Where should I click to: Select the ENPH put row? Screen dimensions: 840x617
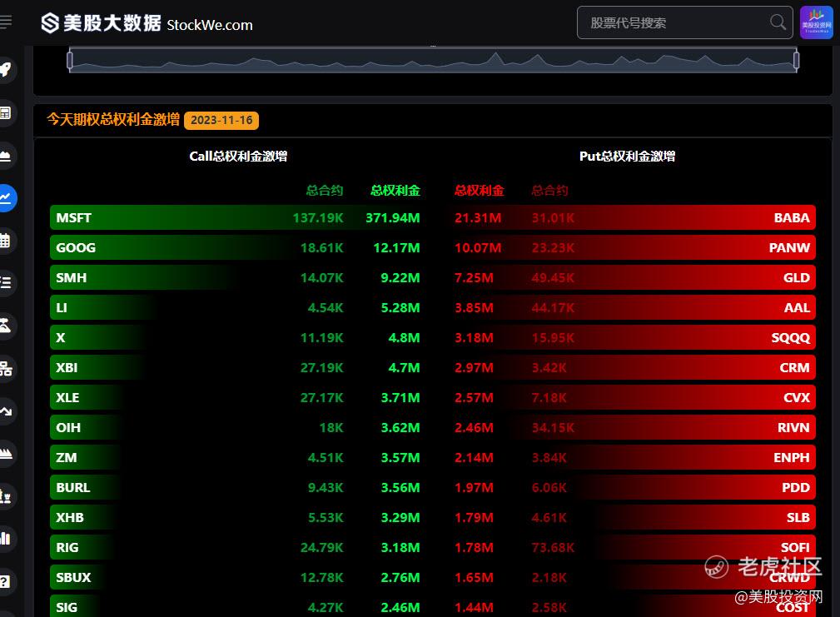coord(634,457)
